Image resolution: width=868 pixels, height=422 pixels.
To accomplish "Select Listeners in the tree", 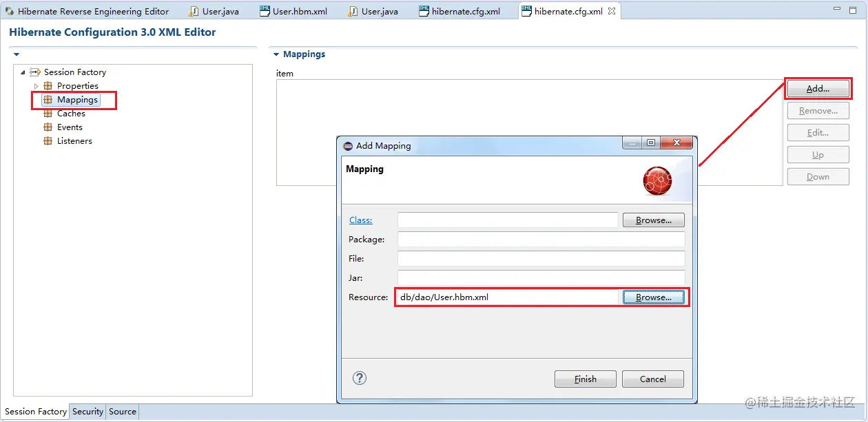I will click(x=74, y=141).
